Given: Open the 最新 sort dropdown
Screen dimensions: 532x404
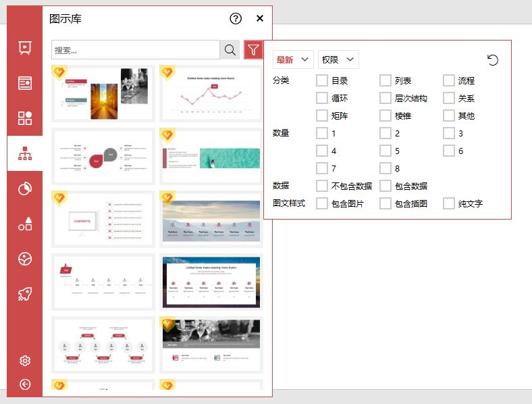Looking at the screenshot, I should [293, 59].
